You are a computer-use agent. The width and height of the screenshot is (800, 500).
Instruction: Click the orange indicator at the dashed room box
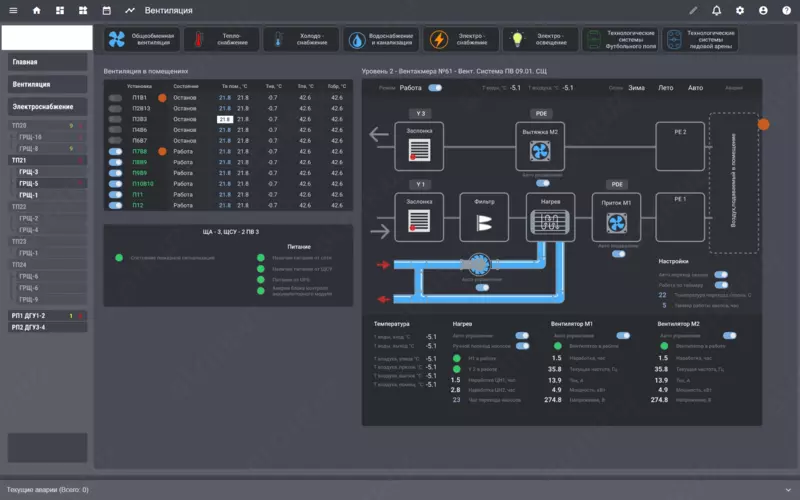click(763, 124)
